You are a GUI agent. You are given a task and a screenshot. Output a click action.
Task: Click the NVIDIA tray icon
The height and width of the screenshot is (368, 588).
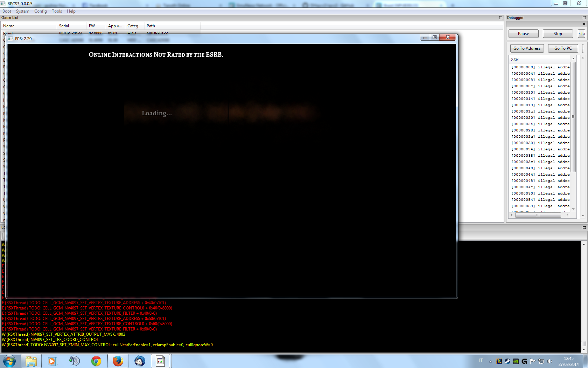tap(516, 361)
